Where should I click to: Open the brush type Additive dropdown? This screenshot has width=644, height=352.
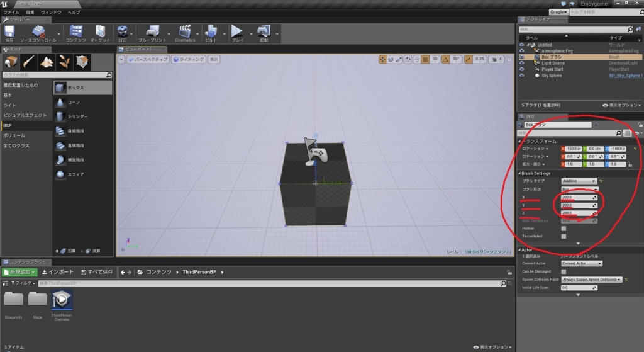pos(579,181)
